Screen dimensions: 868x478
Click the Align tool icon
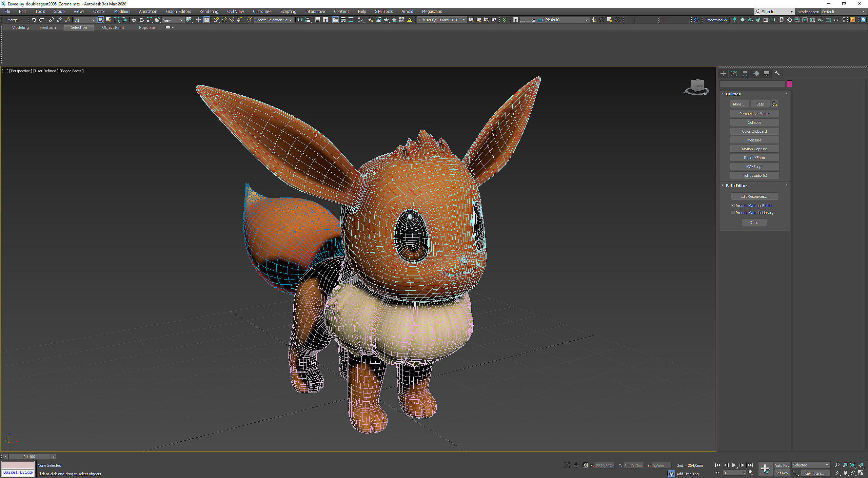point(308,20)
